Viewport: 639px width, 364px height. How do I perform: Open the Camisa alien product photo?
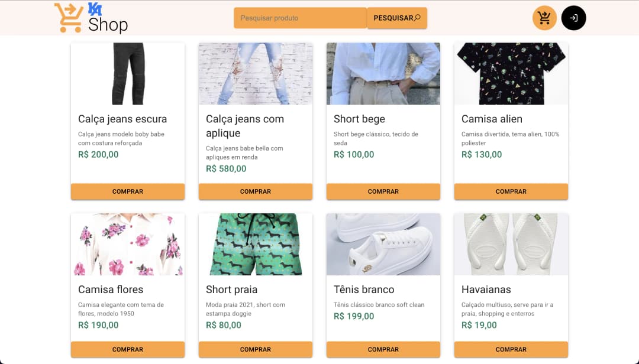coord(511,73)
